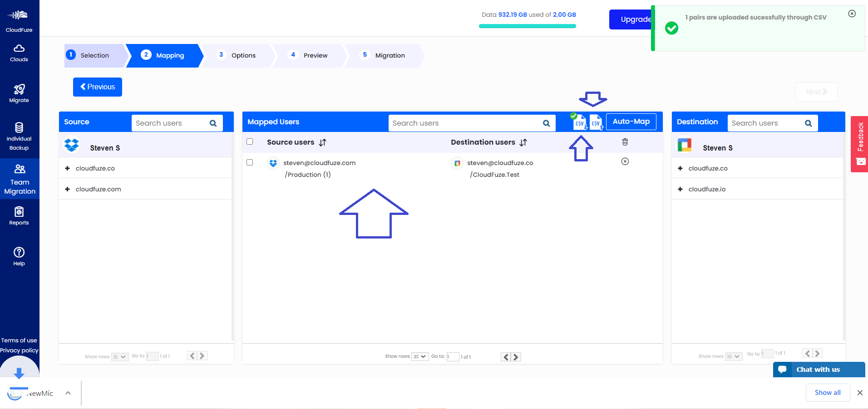Open the Clouds sidebar section
The width and height of the screenshot is (868, 409).
pyautogui.click(x=19, y=53)
